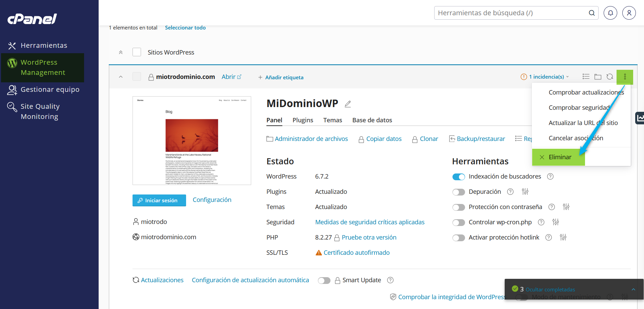
Task: Toggle the Smart Update switch
Action: pyautogui.click(x=324, y=281)
